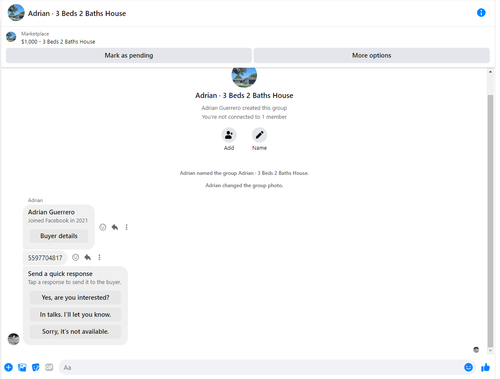Reply to the Adrian Guerrero buyer card
The height and width of the screenshot is (379, 500).
point(115,227)
